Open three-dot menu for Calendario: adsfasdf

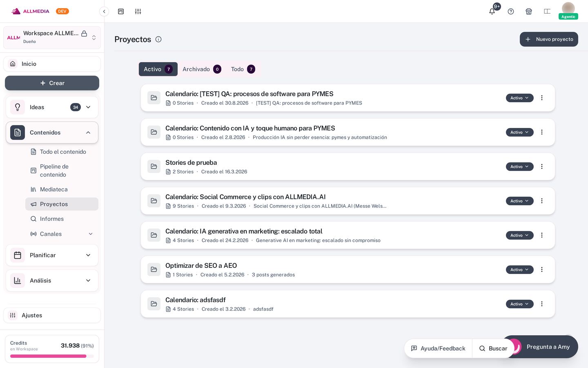542,304
